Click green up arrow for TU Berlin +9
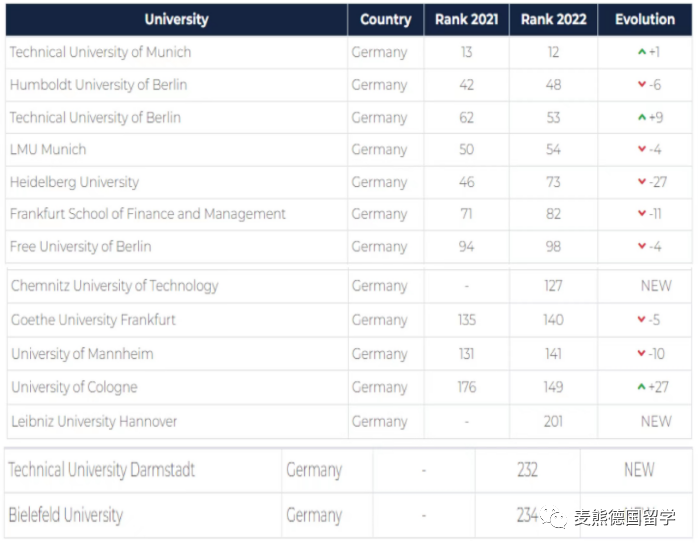This screenshot has width=698, height=549. pos(641,117)
